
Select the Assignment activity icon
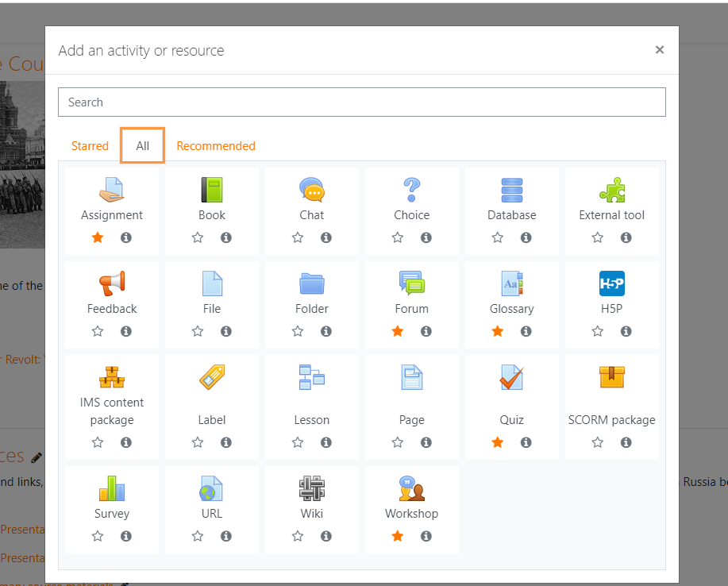coord(112,190)
